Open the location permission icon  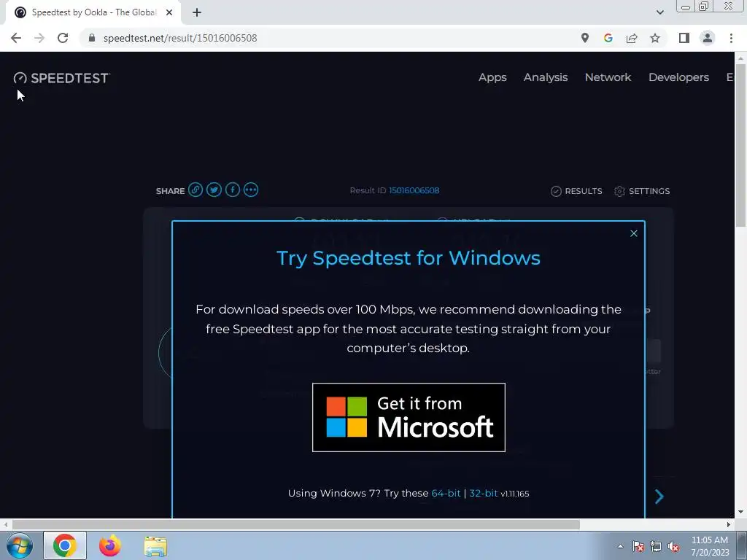(x=585, y=38)
